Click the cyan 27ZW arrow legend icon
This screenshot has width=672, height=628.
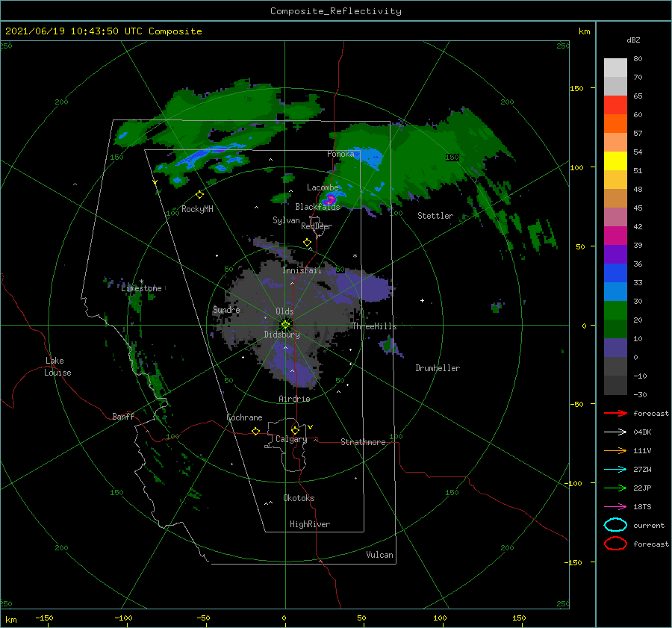615,470
